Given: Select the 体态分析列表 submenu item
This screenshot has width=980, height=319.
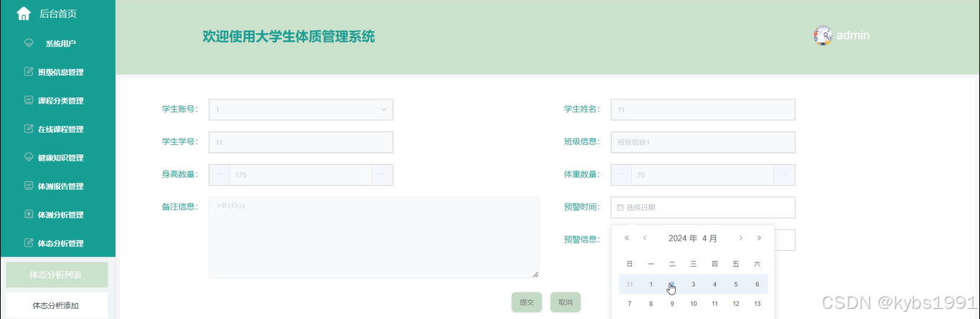Looking at the screenshot, I should click(57, 275).
